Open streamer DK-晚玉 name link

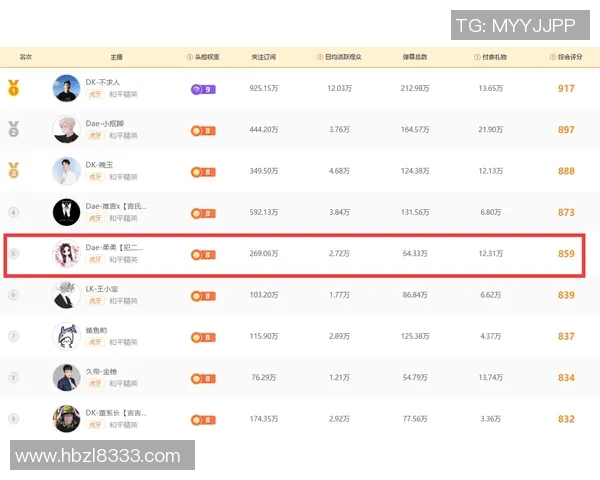(102, 164)
